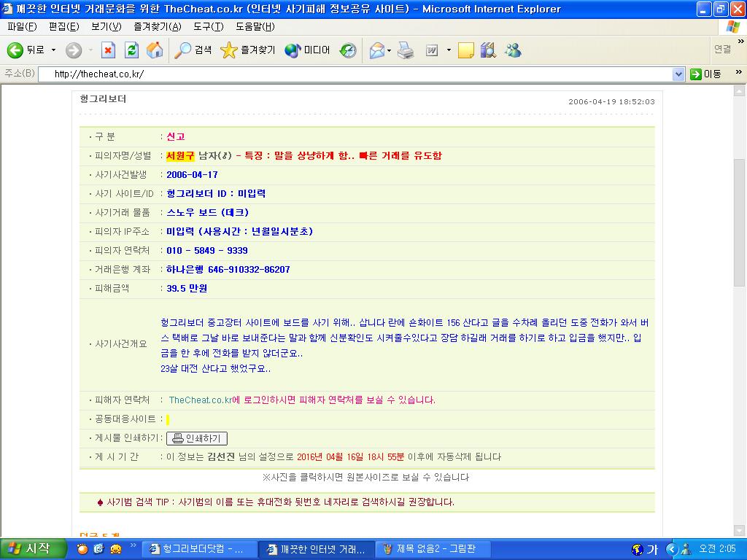Click the 신고 category value
The width and height of the screenshot is (747, 560).
[x=175, y=136]
